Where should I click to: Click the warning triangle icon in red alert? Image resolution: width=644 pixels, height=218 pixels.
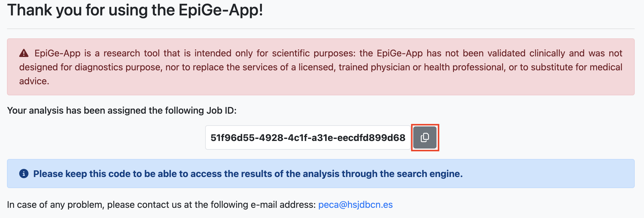(24, 53)
